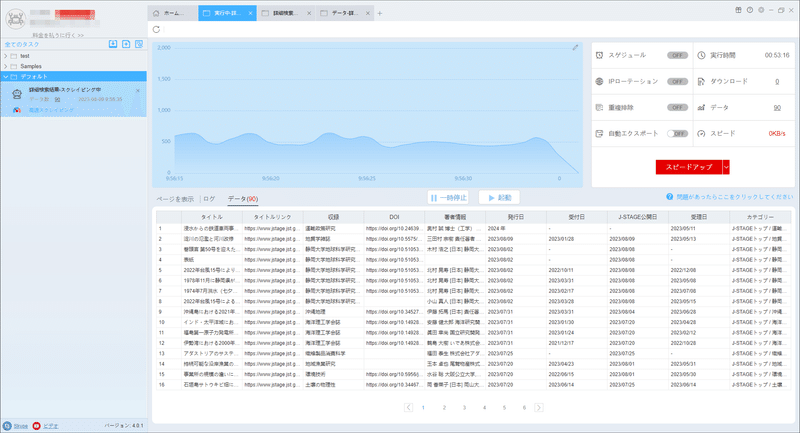Viewport: 800px width, 433px height.
Task: Click 全てのタスク heading
Action: pyautogui.click(x=22, y=44)
